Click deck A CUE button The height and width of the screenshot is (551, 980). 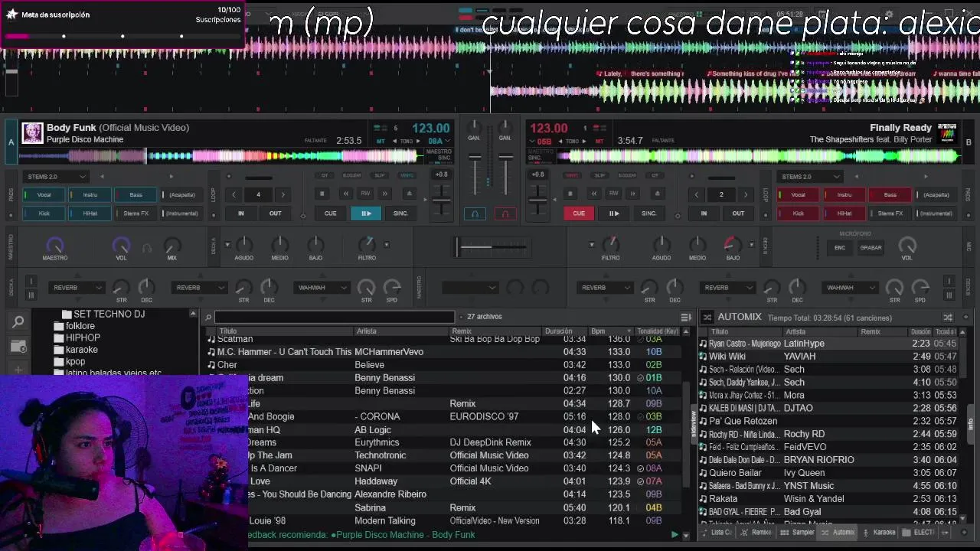(x=330, y=214)
